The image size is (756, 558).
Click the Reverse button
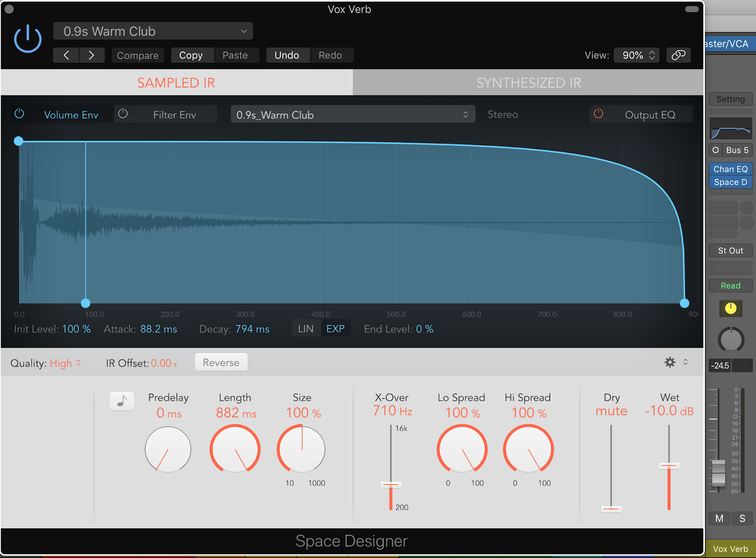pos(221,363)
